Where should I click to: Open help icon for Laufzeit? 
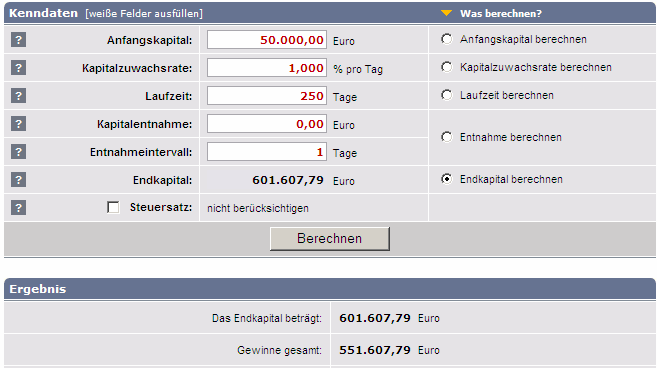point(18,96)
